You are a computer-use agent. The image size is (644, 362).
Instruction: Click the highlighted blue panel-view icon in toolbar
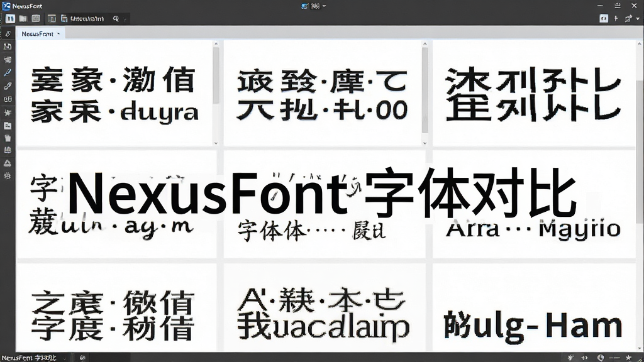pyautogui.click(x=10, y=18)
